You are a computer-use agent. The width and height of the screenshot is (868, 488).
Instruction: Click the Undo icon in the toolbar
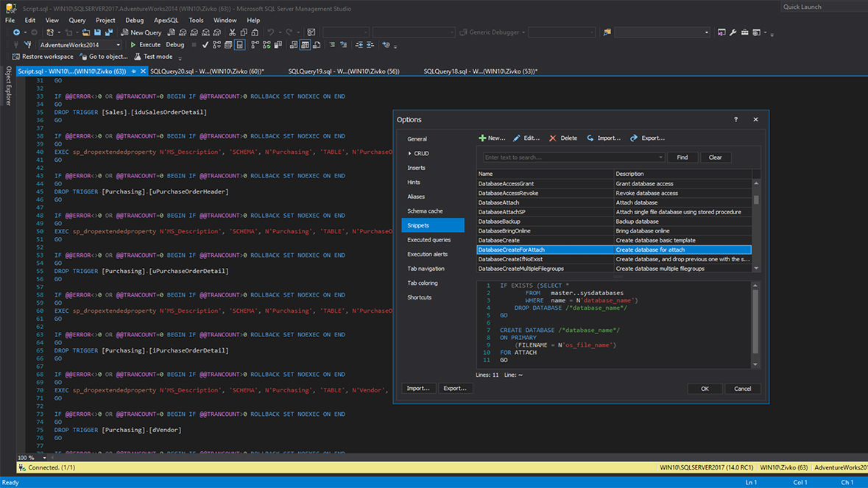pyautogui.click(x=271, y=32)
